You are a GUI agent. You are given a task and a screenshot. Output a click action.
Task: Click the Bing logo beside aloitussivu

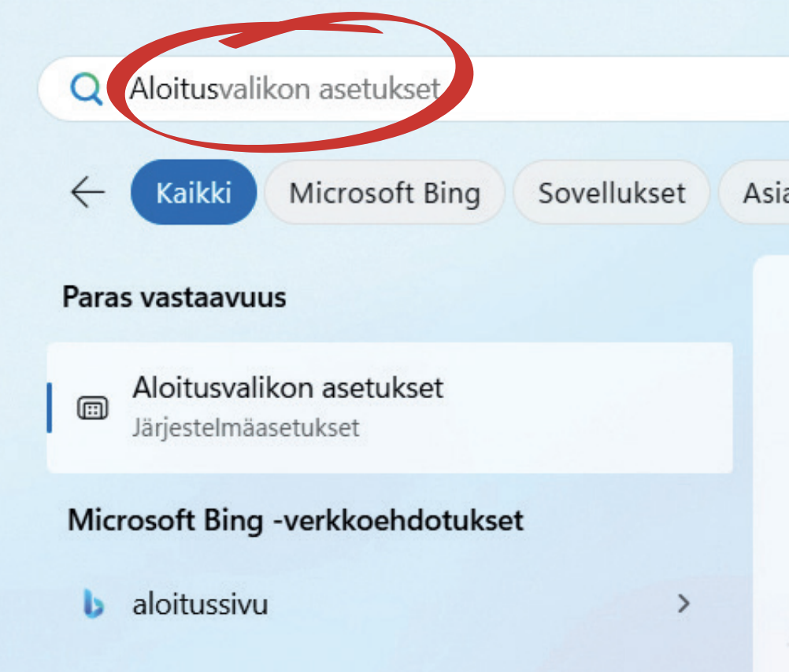coord(93,604)
